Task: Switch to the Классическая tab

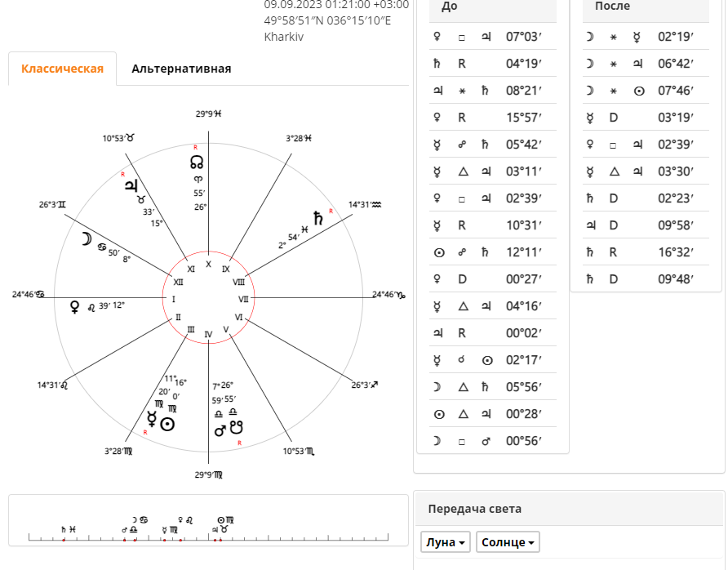Action: (x=62, y=69)
